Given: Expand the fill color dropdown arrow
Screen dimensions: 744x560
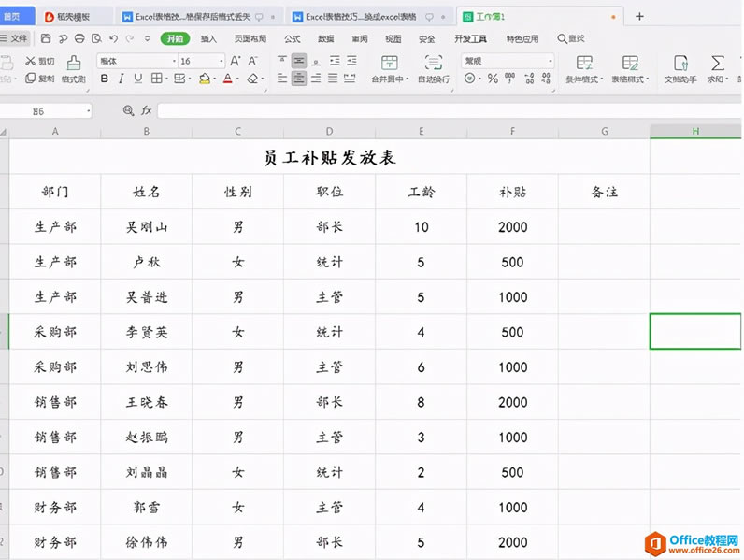Looking at the screenshot, I should point(214,79).
